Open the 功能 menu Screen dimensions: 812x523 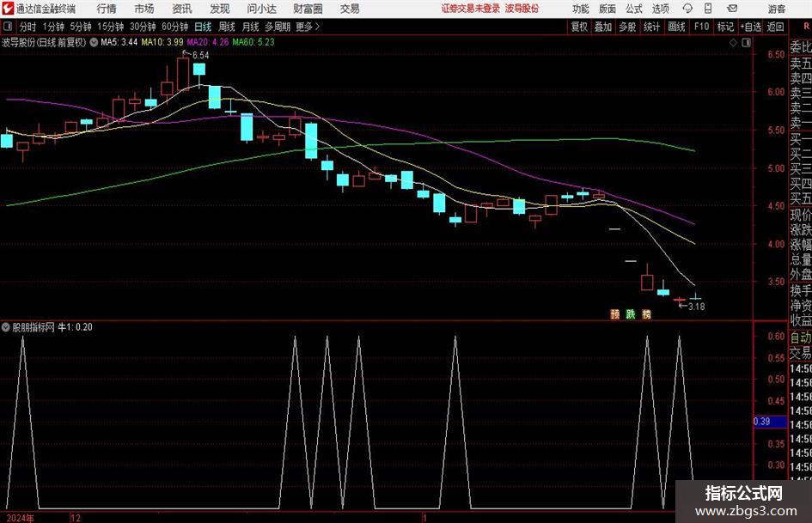point(581,9)
